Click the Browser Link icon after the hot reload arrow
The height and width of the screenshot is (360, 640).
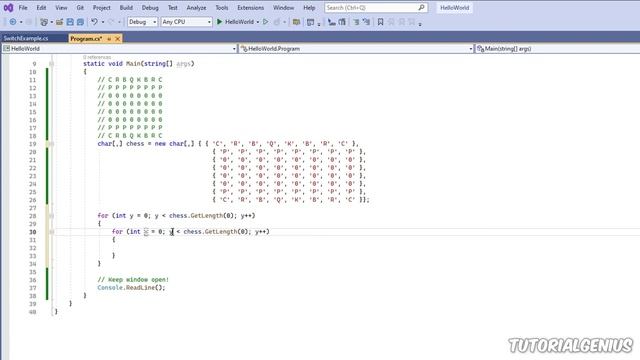coord(296,22)
